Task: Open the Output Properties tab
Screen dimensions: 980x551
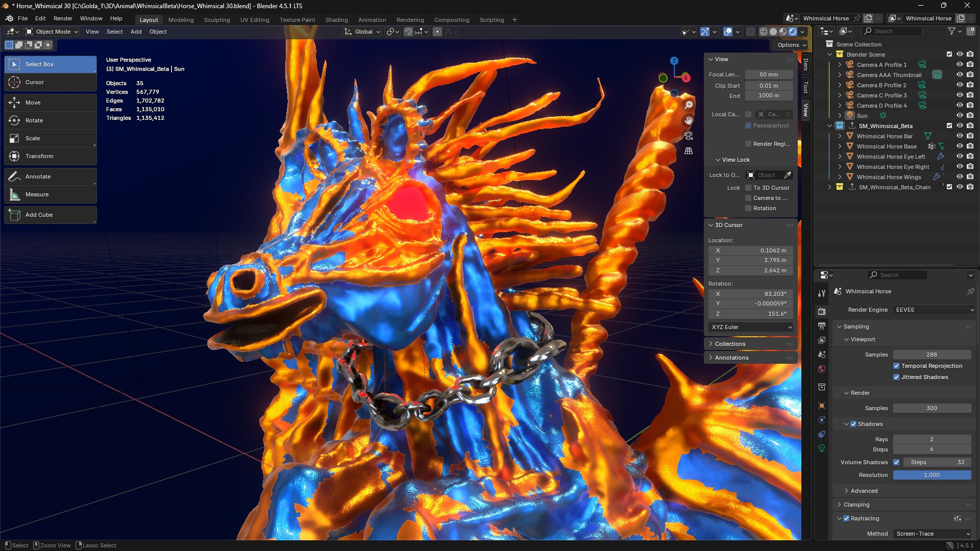Action: tap(822, 325)
